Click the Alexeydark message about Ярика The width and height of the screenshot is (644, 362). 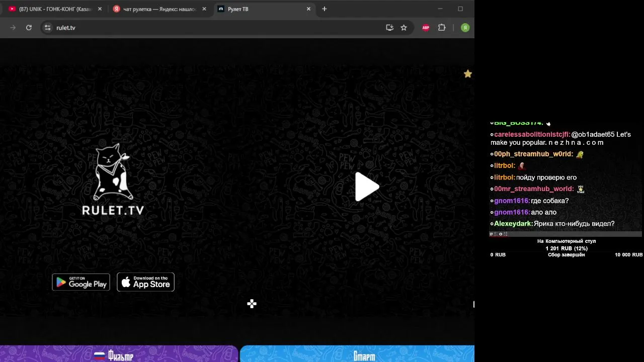pyautogui.click(x=574, y=224)
